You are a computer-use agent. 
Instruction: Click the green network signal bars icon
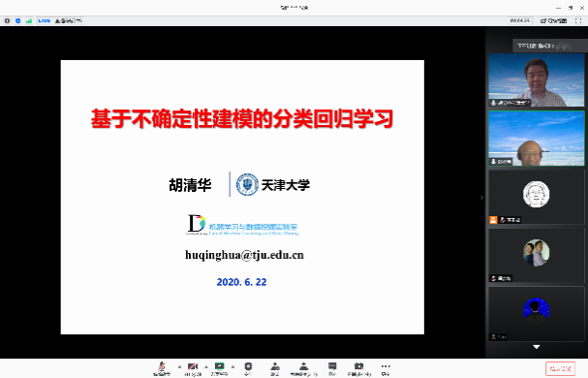[x=28, y=20]
